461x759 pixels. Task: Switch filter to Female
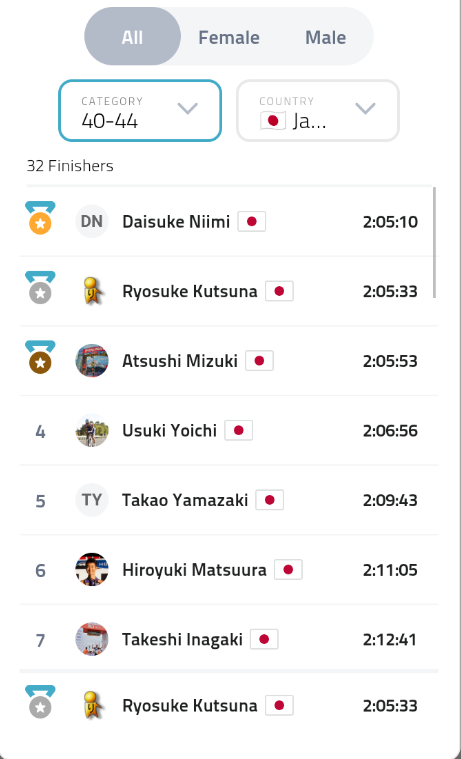coord(229,37)
